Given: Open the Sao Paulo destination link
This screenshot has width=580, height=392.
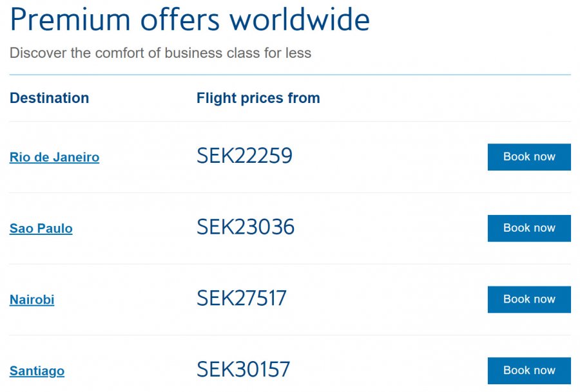Looking at the screenshot, I should 41,229.
